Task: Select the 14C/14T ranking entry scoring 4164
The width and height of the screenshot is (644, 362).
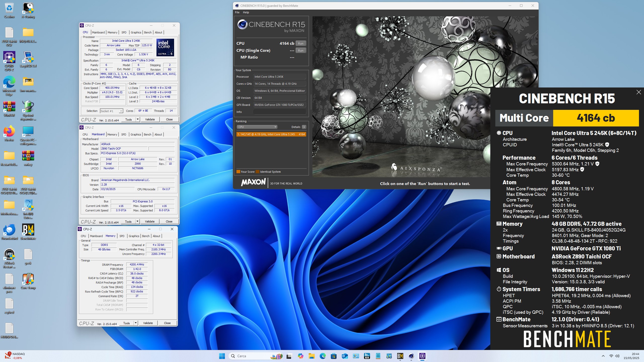Action: click(271, 134)
